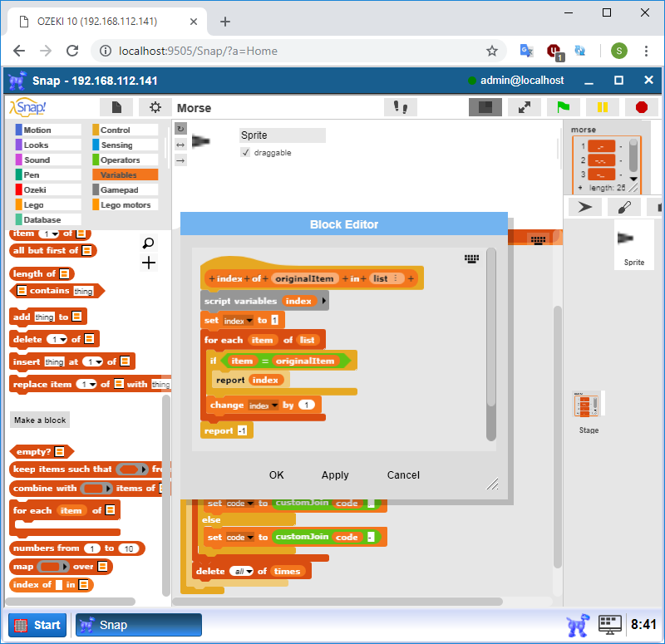Bookmark page with the star icon
The height and width of the screenshot is (644, 665).
click(491, 51)
